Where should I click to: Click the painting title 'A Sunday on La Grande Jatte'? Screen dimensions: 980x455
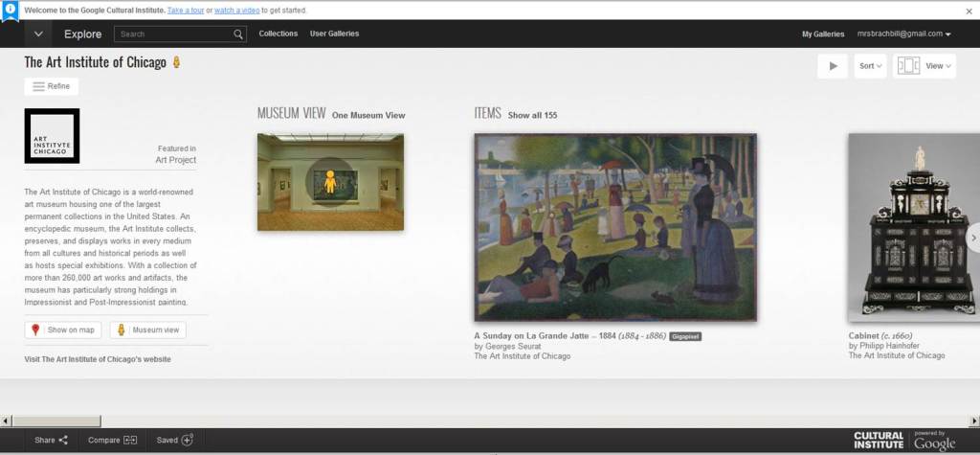[531, 336]
